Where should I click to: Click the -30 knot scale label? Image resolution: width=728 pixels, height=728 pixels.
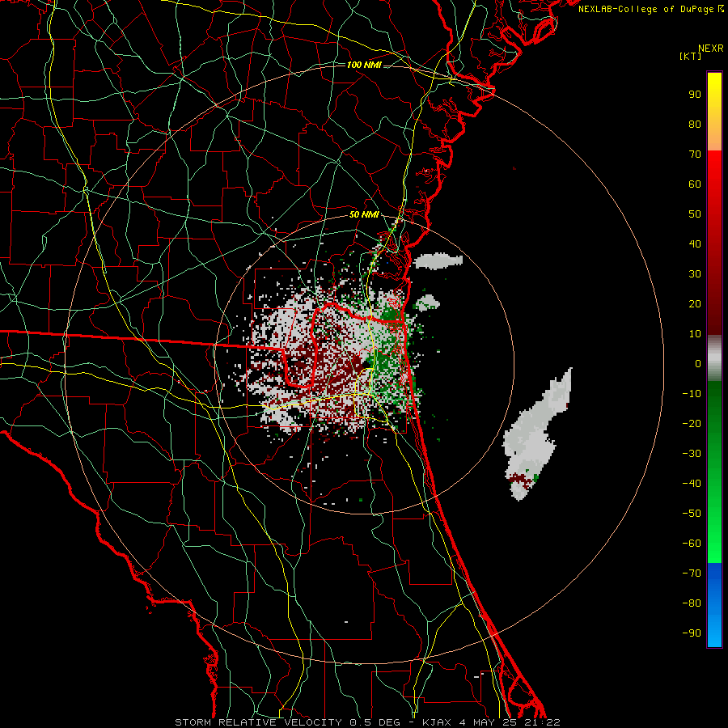pos(692,454)
